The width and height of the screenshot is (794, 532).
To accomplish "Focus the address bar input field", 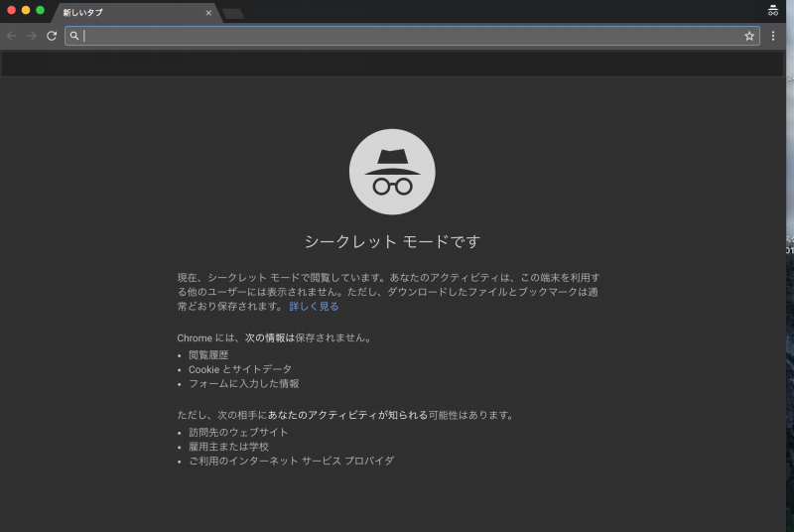I will coord(412,36).
